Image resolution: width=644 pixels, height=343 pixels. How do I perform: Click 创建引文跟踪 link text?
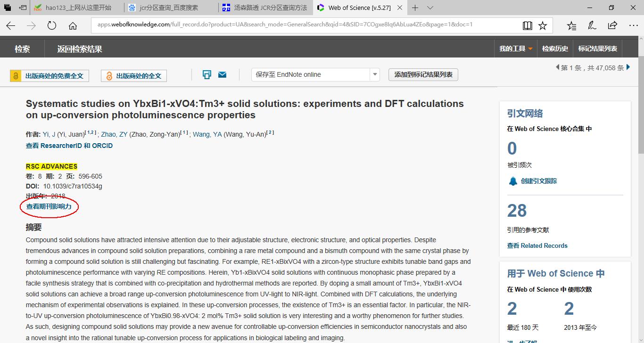point(539,181)
